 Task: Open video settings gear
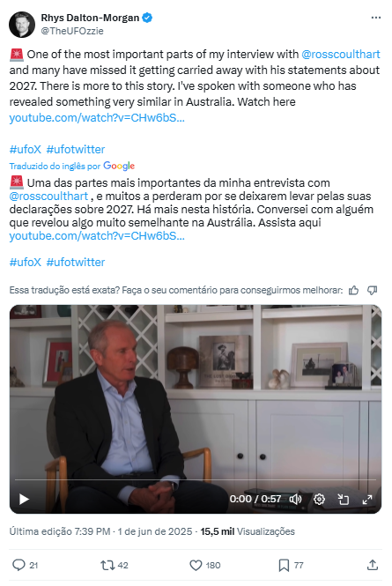(319, 499)
